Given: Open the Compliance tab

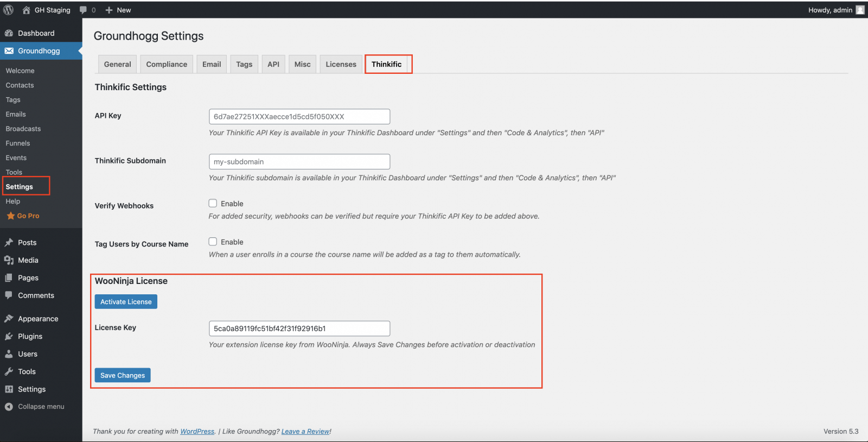Looking at the screenshot, I should [x=167, y=64].
